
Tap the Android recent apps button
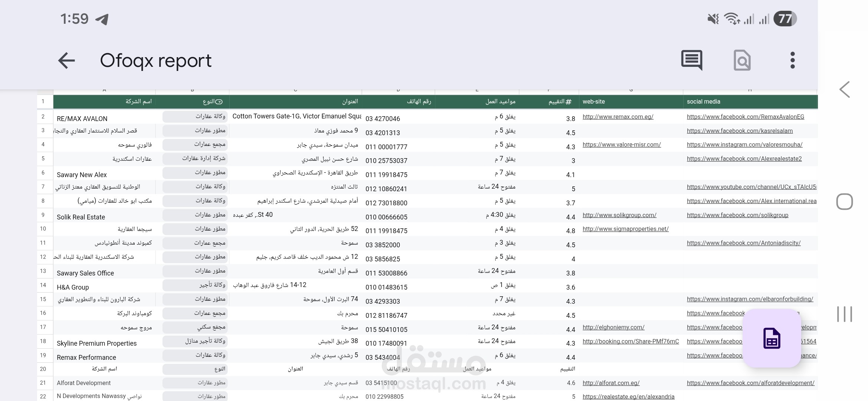point(845,314)
